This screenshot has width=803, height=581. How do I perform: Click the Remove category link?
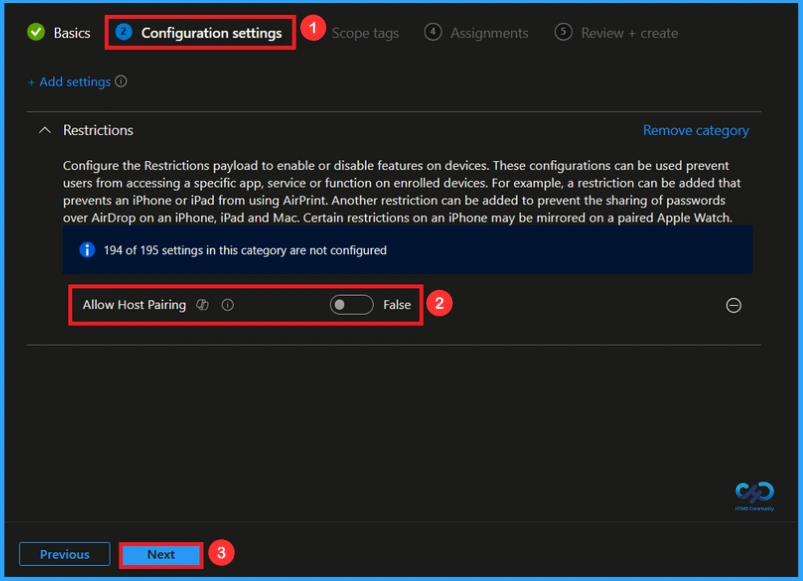pyautogui.click(x=695, y=130)
